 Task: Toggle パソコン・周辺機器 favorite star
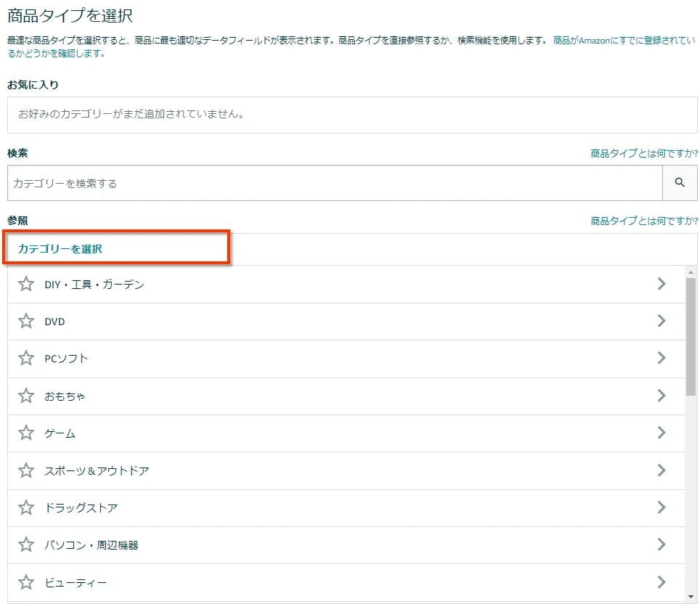(26, 544)
